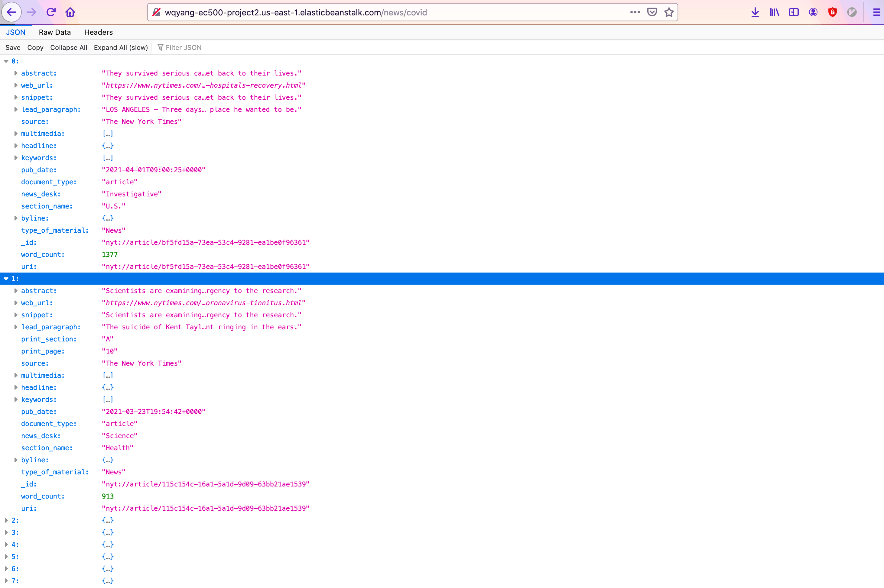
Task: Open the Firefox account avatar icon
Action: (813, 12)
